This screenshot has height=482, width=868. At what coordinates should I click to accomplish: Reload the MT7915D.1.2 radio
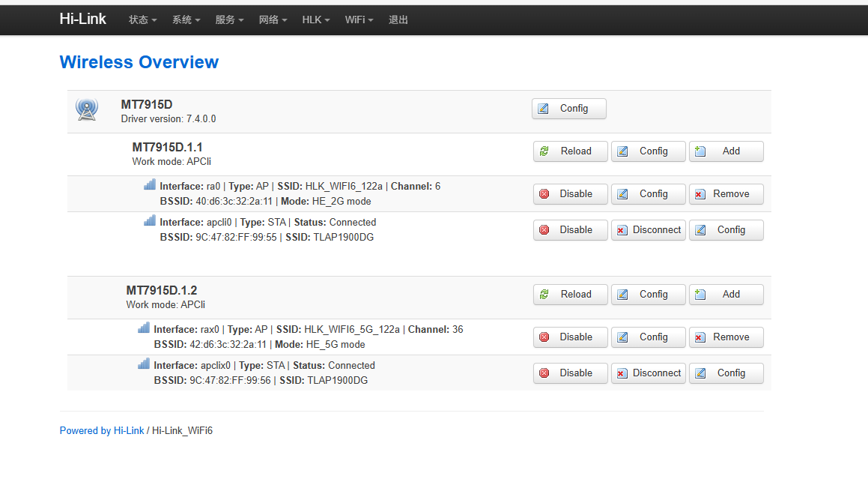click(x=570, y=295)
